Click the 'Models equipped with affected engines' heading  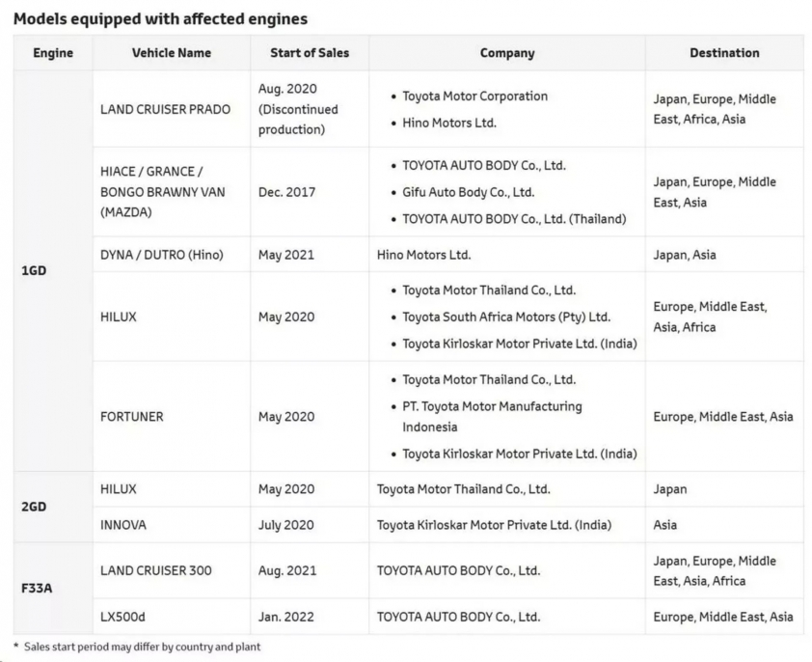click(x=160, y=18)
